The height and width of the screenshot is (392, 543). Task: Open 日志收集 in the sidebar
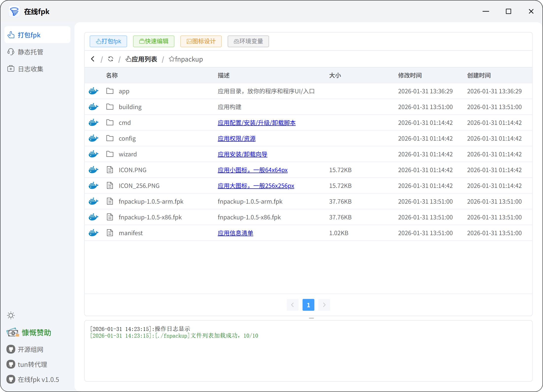point(30,69)
